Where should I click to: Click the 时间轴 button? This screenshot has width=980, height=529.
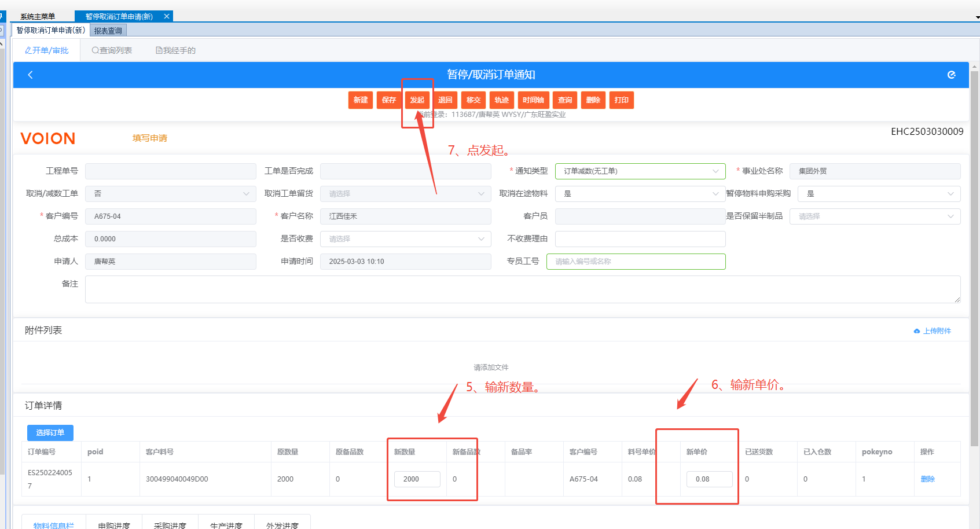(533, 100)
